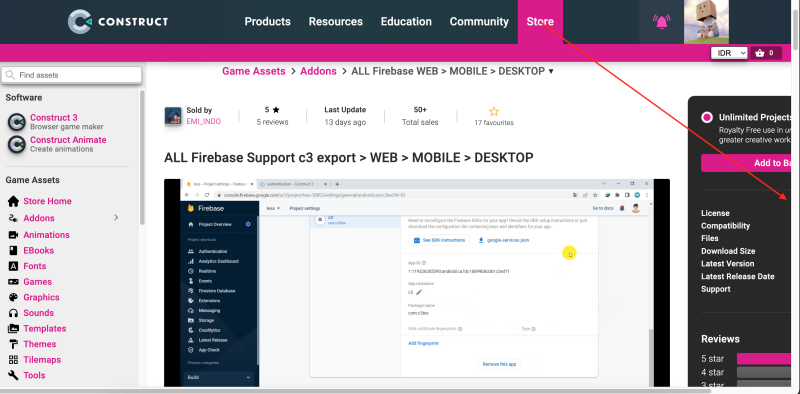Image resolution: width=800 pixels, height=394 pixels.
Task: Click the Addons puzzle icon
Action: pos(14,218)
